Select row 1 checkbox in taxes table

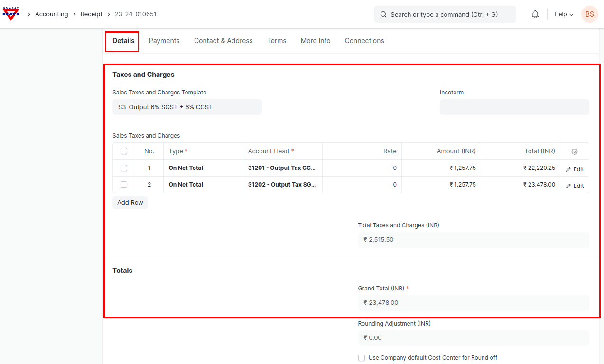[x=124, y=168]
